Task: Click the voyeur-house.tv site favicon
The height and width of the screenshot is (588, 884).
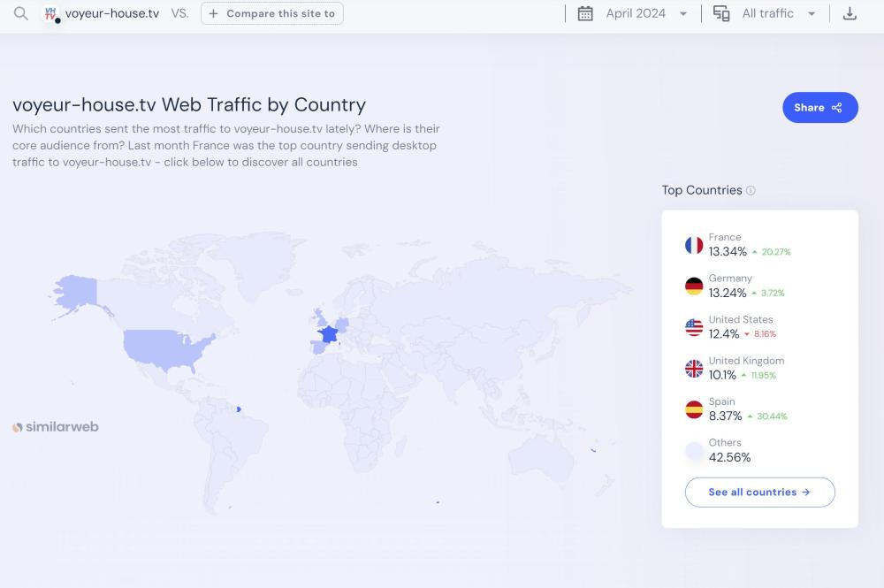Action: tap(51, 14)
